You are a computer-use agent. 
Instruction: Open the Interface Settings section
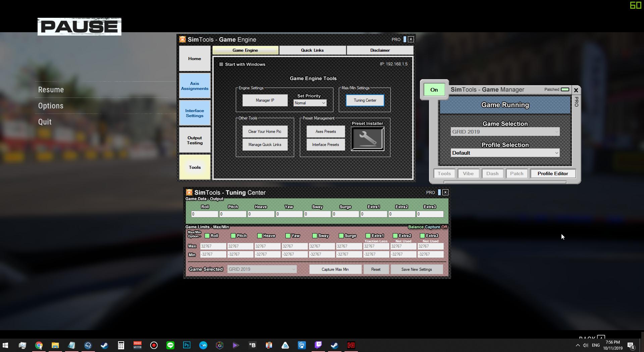[x=195, y=113]
